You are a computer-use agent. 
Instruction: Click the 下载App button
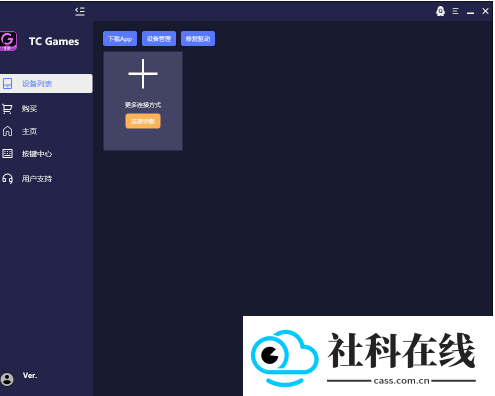pyautogui.click(x=120, y=39)
